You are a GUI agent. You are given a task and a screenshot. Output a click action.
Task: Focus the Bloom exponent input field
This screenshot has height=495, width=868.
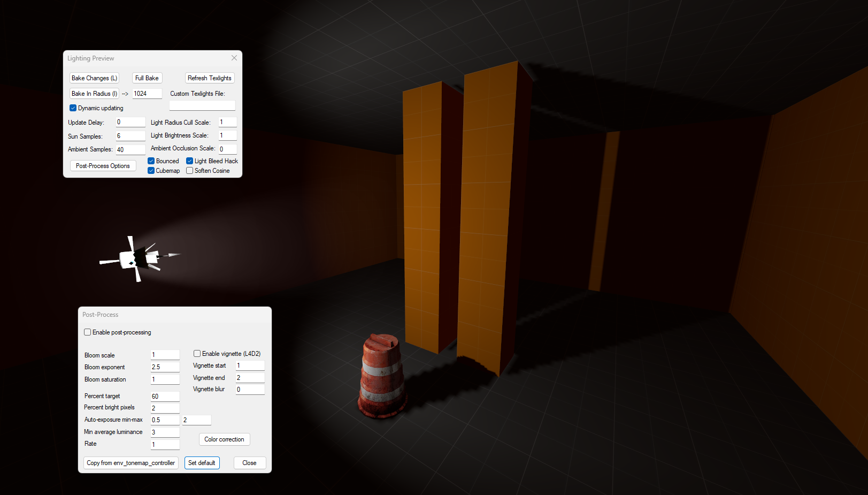(x=165, y=367)
